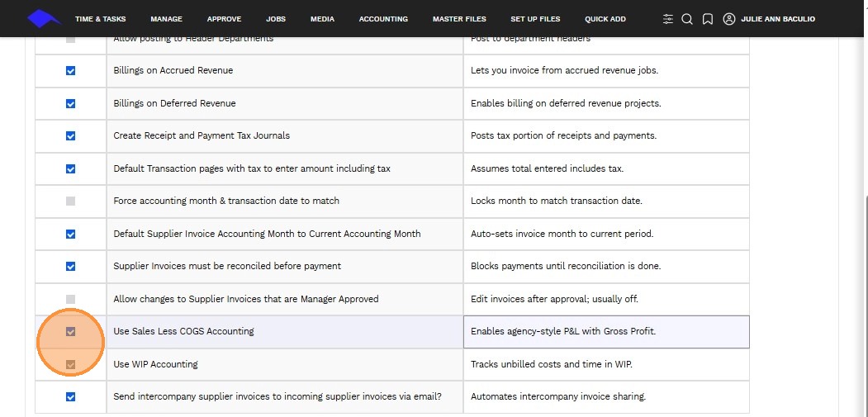Click the blue home logo icon
Screen dimensions: 868x417
coord(44,18)
